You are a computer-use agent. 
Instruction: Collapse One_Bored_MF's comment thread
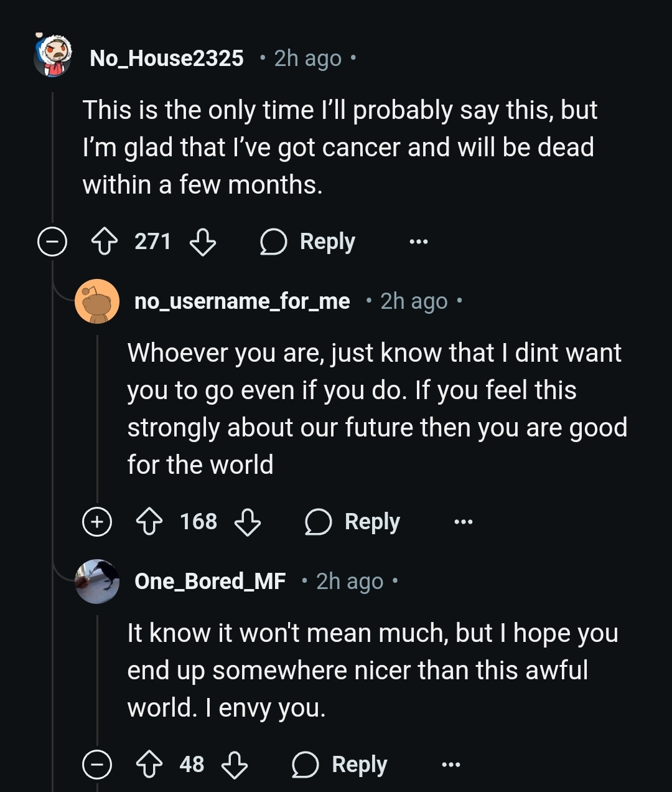point(97,765)
